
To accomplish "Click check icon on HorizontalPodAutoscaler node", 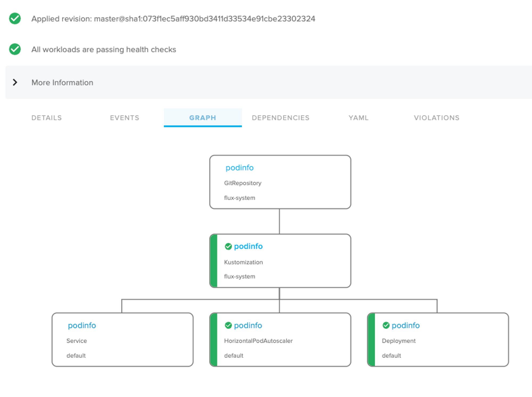I will pyautogui.click(x=228, y=325).
